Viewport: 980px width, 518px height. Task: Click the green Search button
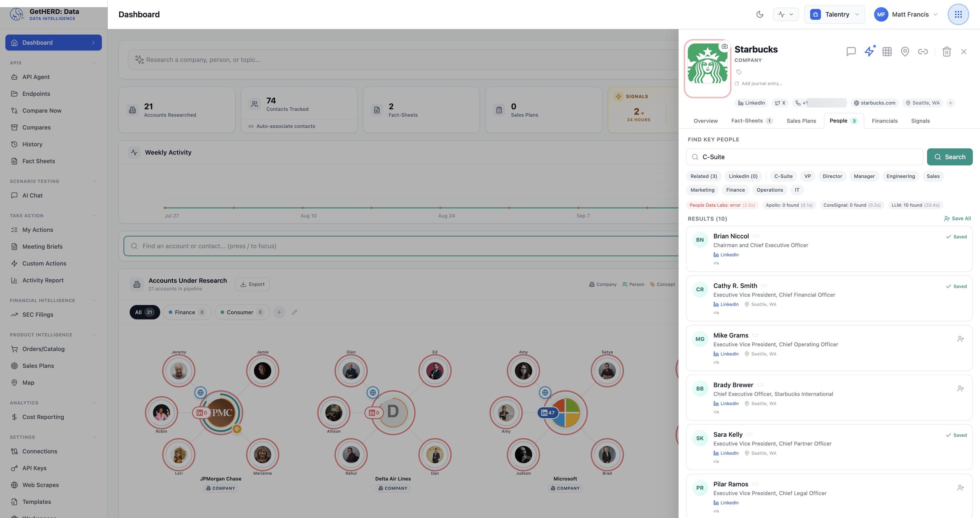point(949,157)
